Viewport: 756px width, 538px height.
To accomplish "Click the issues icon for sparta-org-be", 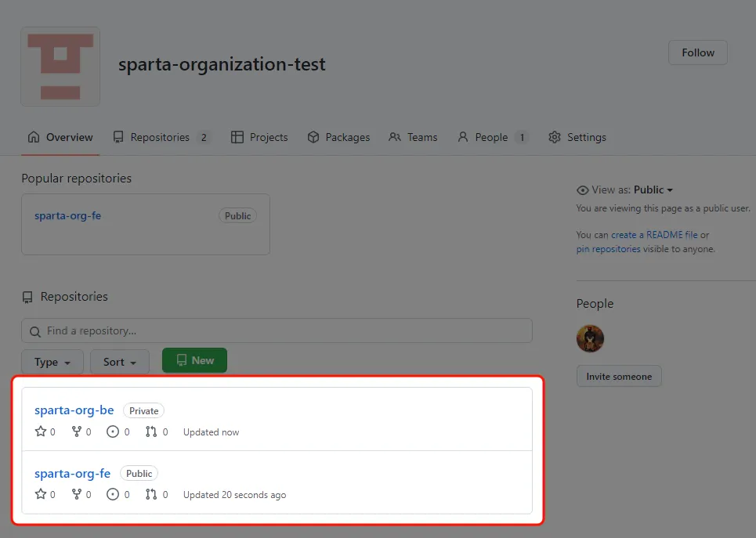I will tap(113, 431).
